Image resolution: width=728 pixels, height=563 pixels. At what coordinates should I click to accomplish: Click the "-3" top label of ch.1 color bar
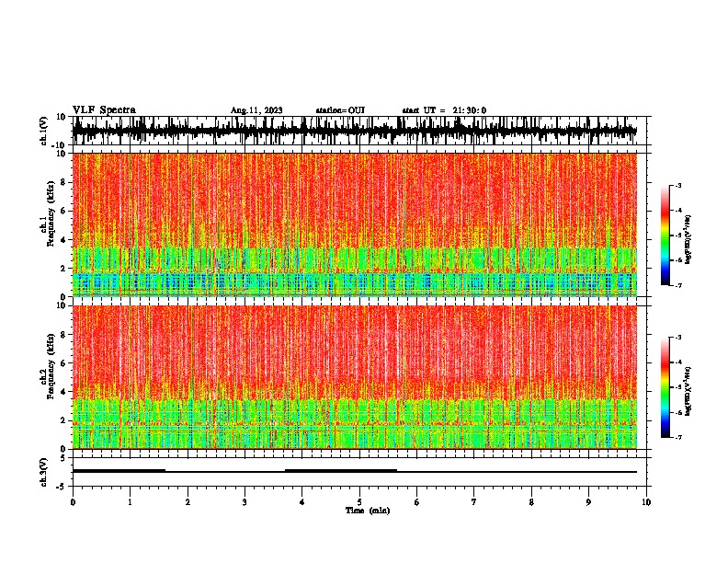[677, 185]
